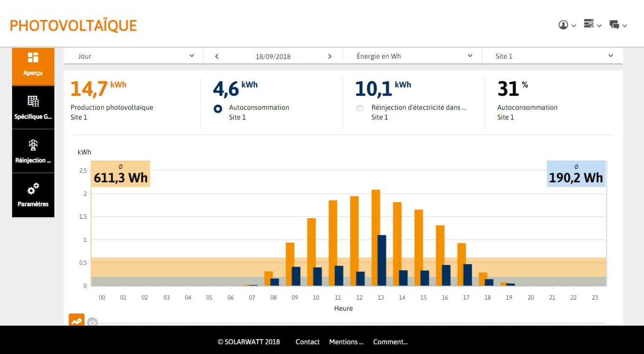644x354 pixels.
Task: Open Paramètres gears settings
Action: click(x=33, y=195)
